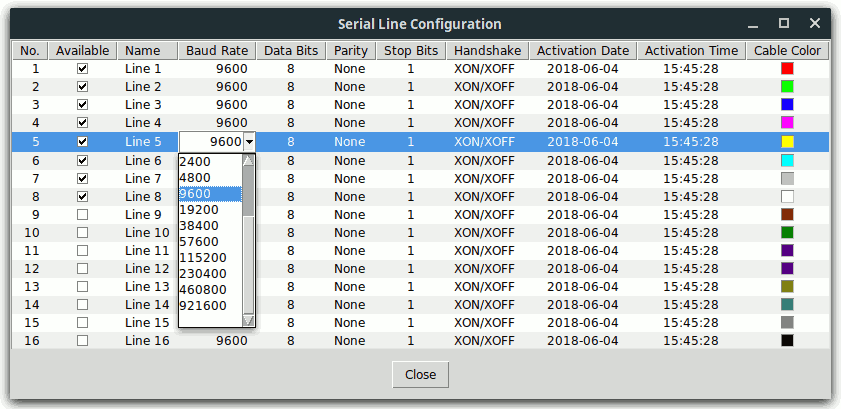Image resolution: width=841 pixels, height=409 pixels.
Task: Click the yellow cable color swatch in row 5
Action: tap(787, 142)
